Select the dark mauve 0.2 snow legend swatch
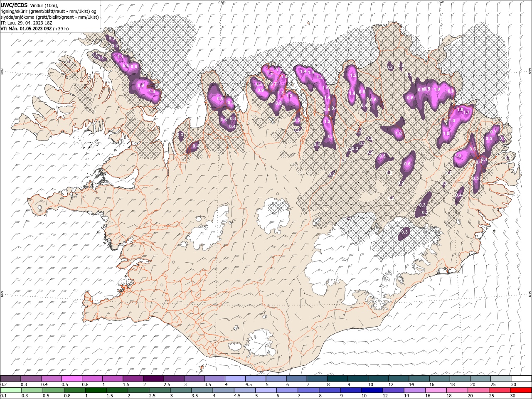Image resolution: width=532 pixels, height=399 pixels. (x=11, y=379)
